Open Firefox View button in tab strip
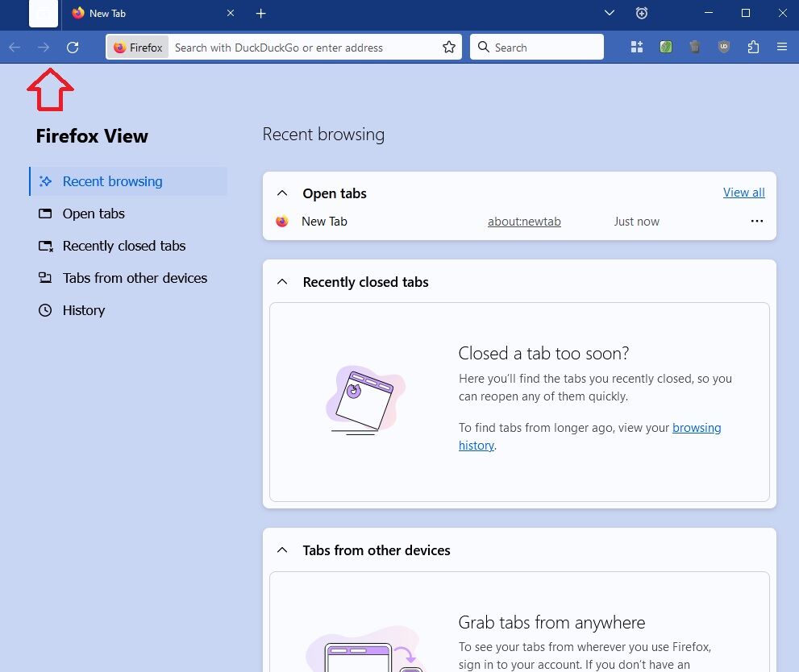 coord(44,13)
